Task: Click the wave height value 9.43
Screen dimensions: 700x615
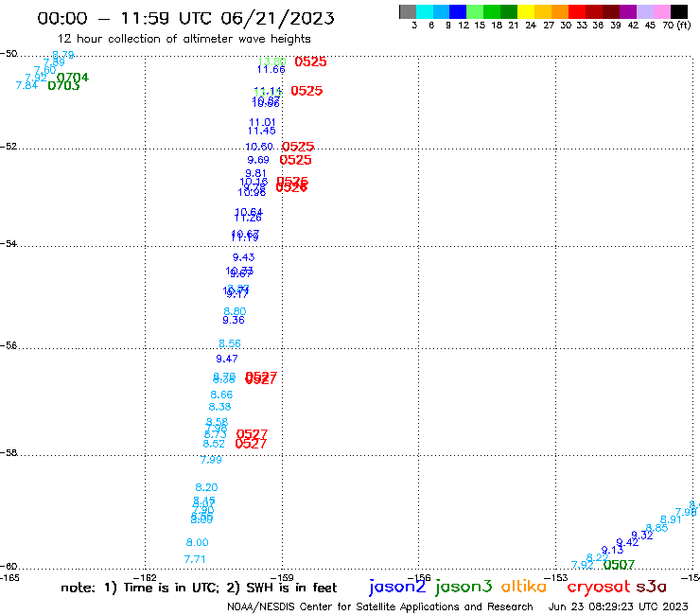Action: click(x=244, y=257)
